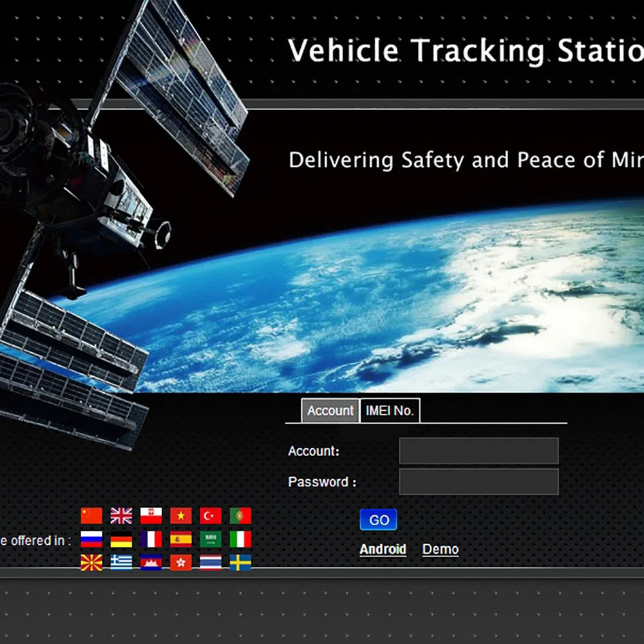Select the Saudi Arabia flag language
Screen dimensions: 644x644
click(x=211, y=539)
